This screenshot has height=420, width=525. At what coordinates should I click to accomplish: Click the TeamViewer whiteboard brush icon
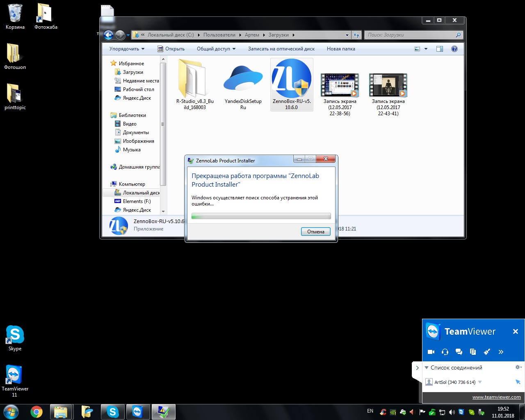point(487,352)
